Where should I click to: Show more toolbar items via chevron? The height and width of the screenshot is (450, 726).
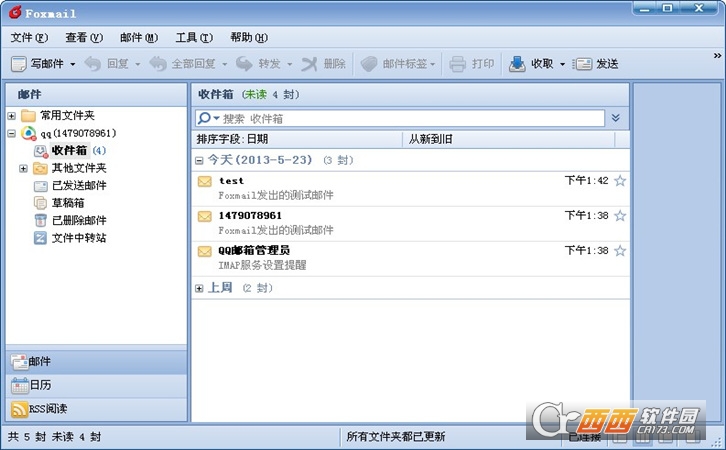(x=717, y=56)
